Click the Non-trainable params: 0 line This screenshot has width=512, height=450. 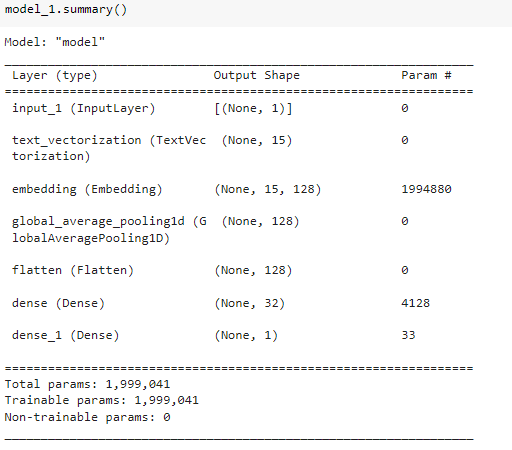pyautogui.click(x=87, y=417)
